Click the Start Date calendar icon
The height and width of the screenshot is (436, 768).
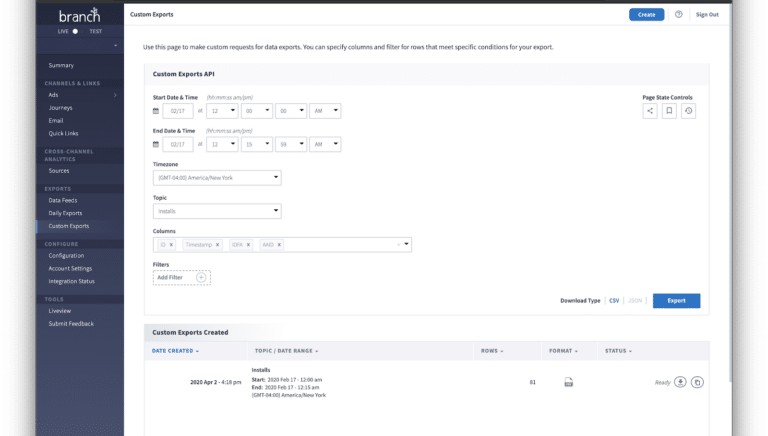pos(156,111)
